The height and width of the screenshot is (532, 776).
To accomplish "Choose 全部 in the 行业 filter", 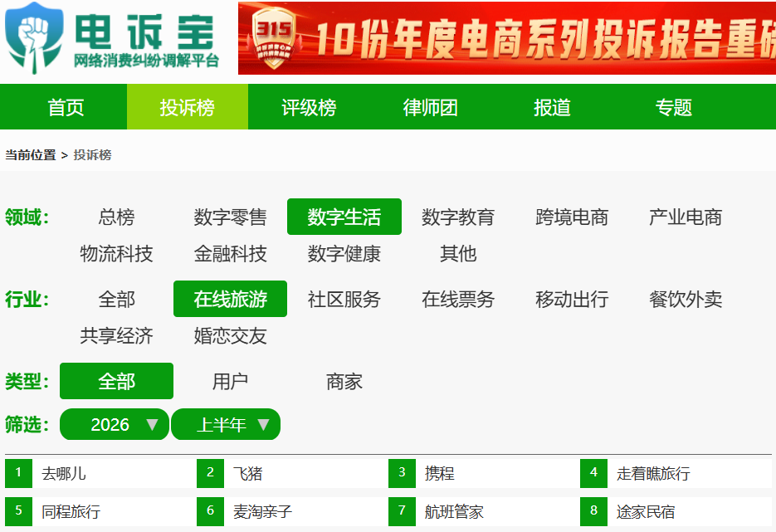I will coord(116,299).
